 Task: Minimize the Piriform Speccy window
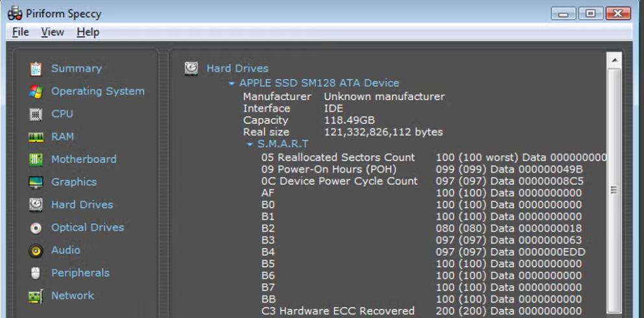point(563,14)
